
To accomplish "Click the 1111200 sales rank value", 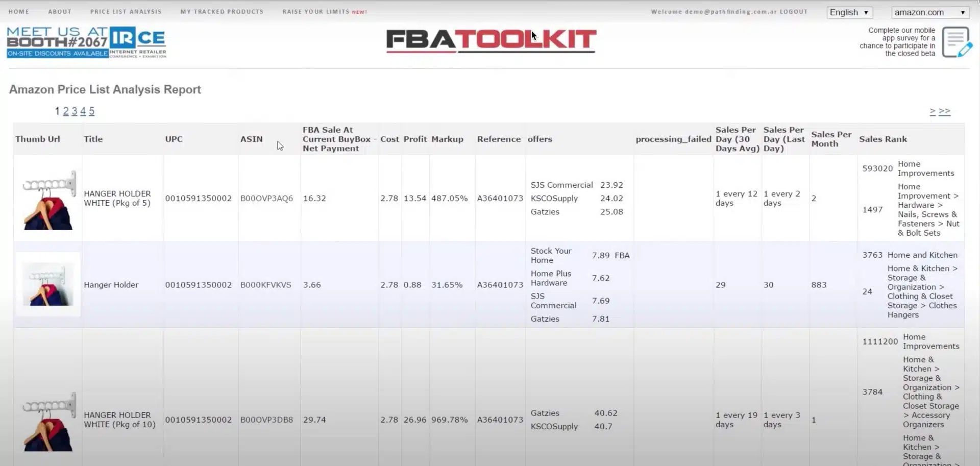I will 880,341.
